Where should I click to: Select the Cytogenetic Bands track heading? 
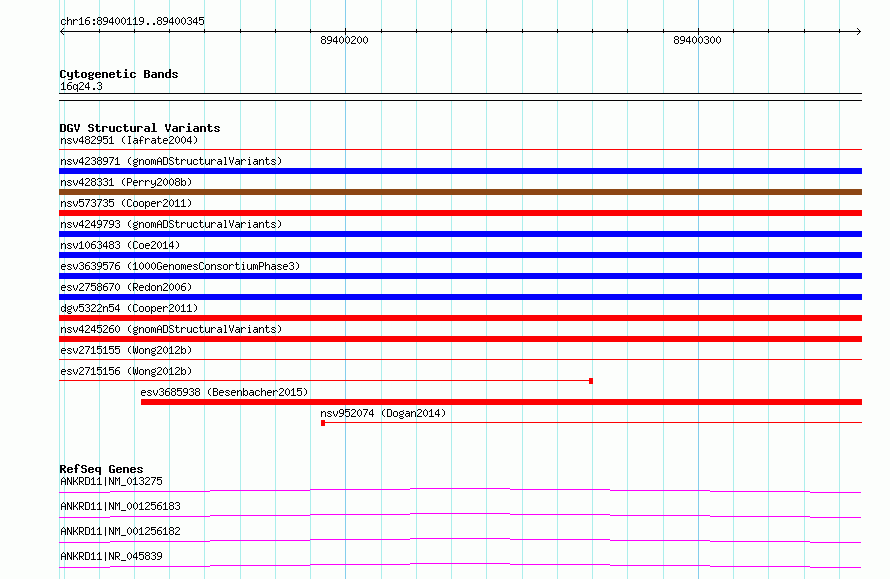pyautogui.click(x=119, y=74)
